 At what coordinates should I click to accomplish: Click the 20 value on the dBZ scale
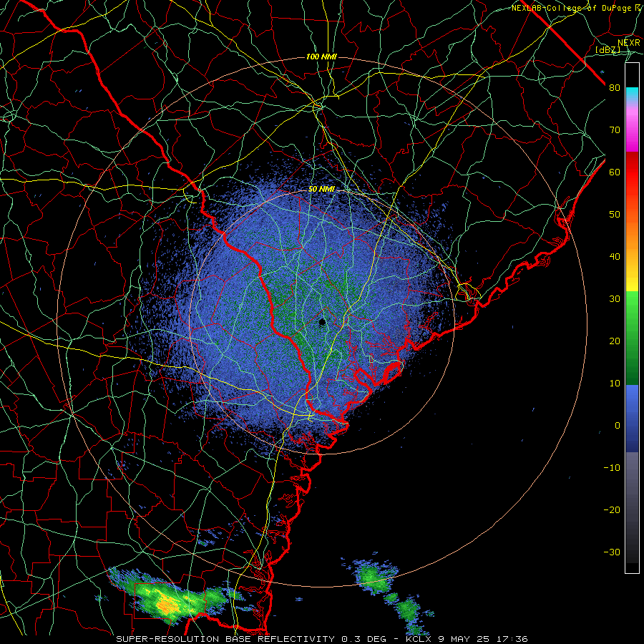pos(615,341)
